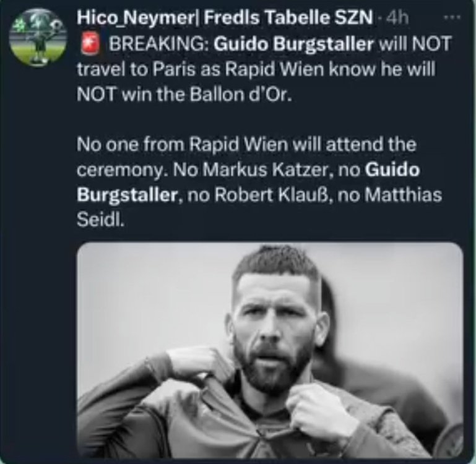
Task: Open the 4h timestamp link
Action: point(397,19)
